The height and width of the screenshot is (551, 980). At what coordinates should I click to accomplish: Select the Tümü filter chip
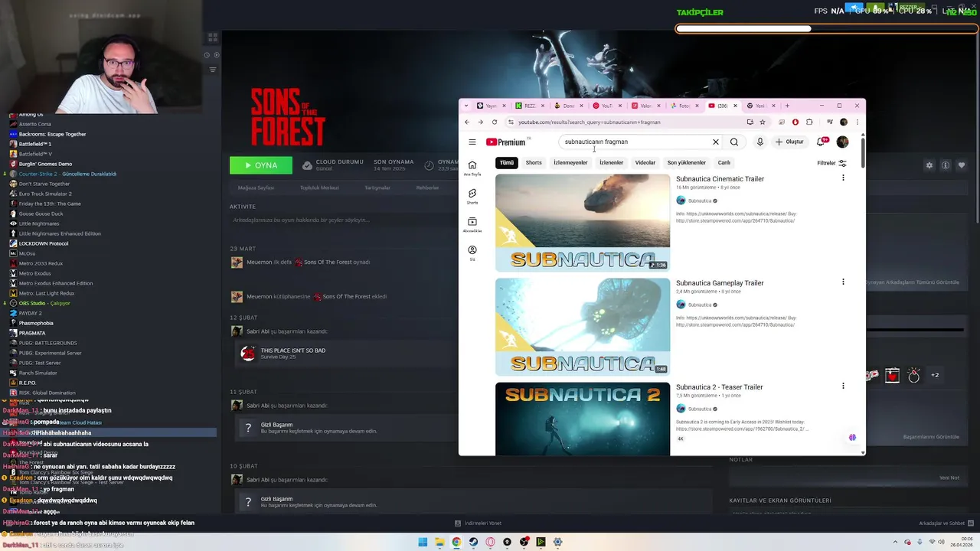[x=507, y=162]
